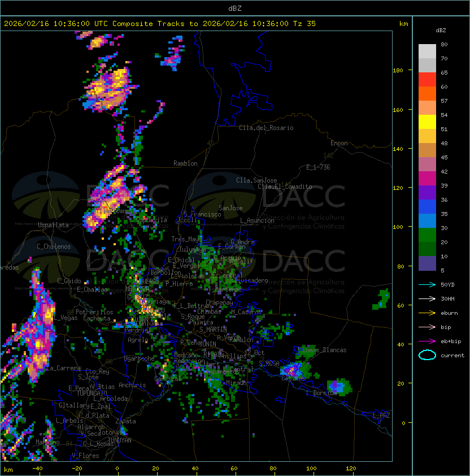
Task: Click the -20 tick on the bottom axis
Action: click(x=77, y=469)
